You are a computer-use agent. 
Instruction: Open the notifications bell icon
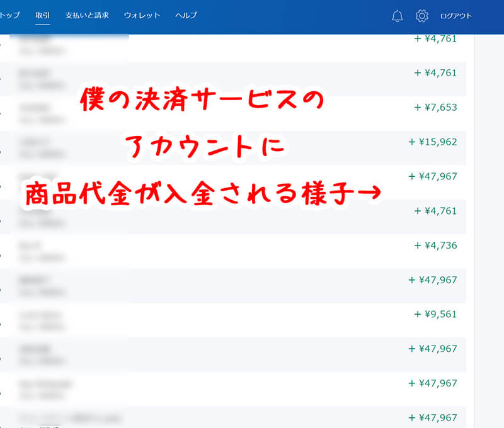point(397,16)
